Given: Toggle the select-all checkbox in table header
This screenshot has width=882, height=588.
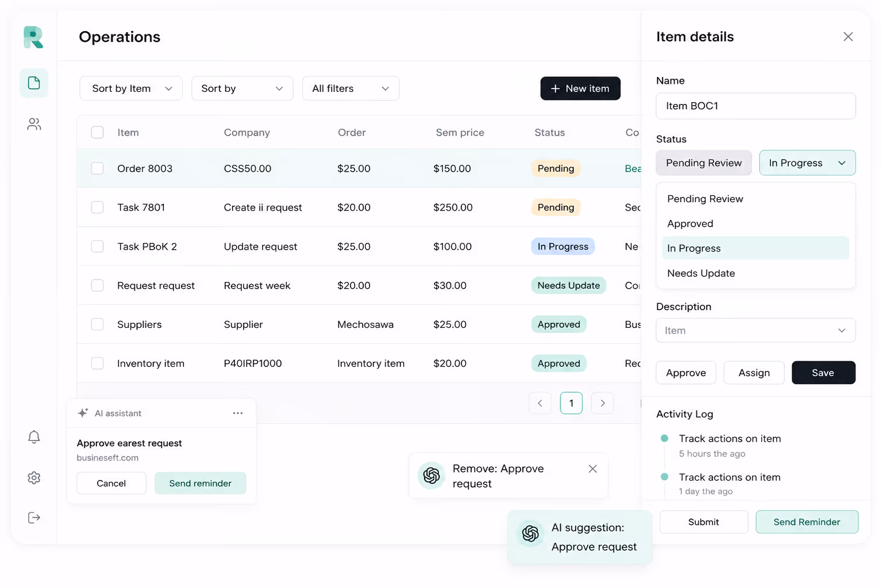Looking at the screenshot, I should pyautogui.click(x=98, y=133).
